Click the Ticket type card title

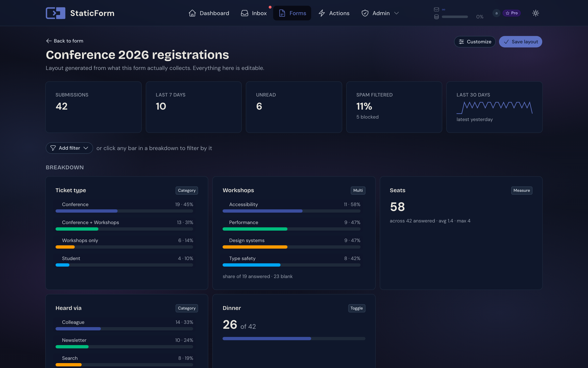(71, 190)
